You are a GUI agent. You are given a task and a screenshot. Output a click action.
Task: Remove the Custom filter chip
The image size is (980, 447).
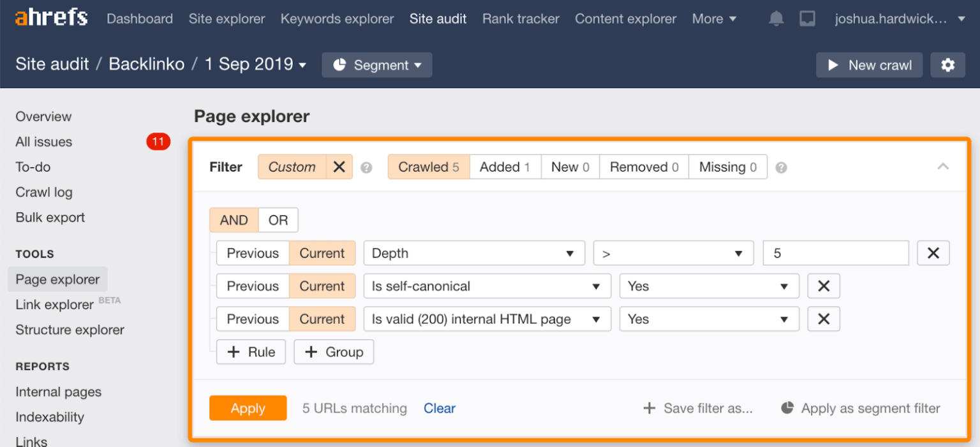[339, 166]
